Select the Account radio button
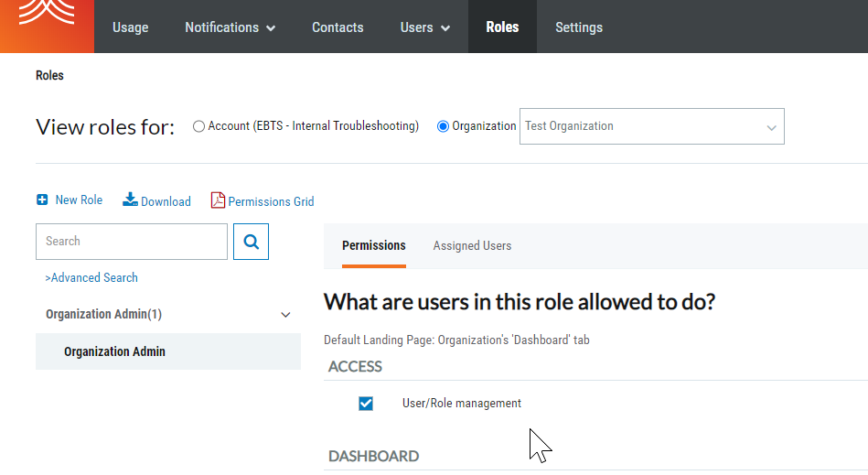The width and height of the screenshot is (868, 475). point(198,126)
